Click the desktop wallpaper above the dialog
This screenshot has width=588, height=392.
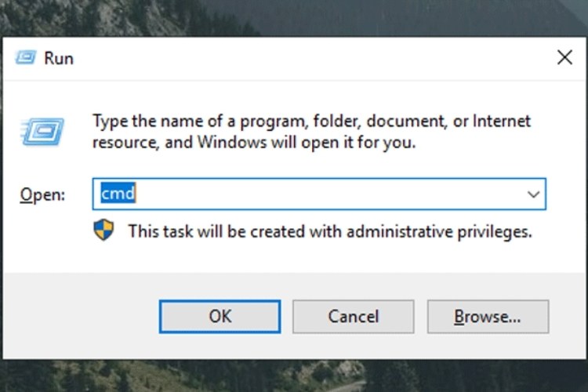pyautogui.click(x=314, y=17)
